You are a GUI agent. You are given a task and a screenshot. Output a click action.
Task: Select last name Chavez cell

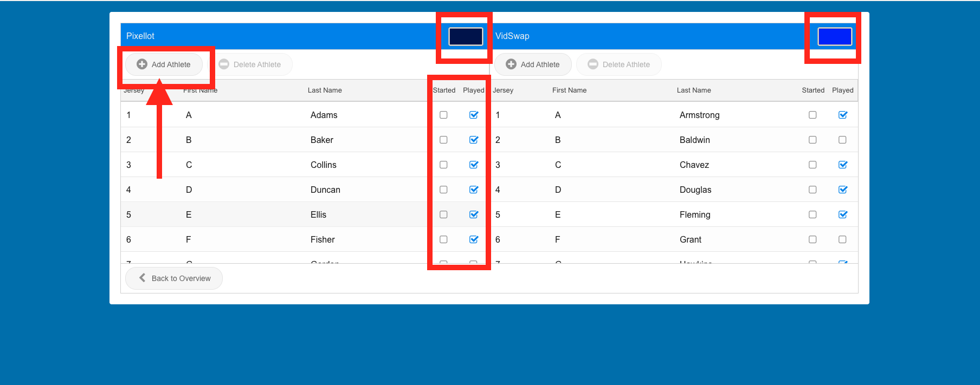(x=694, y=165)
